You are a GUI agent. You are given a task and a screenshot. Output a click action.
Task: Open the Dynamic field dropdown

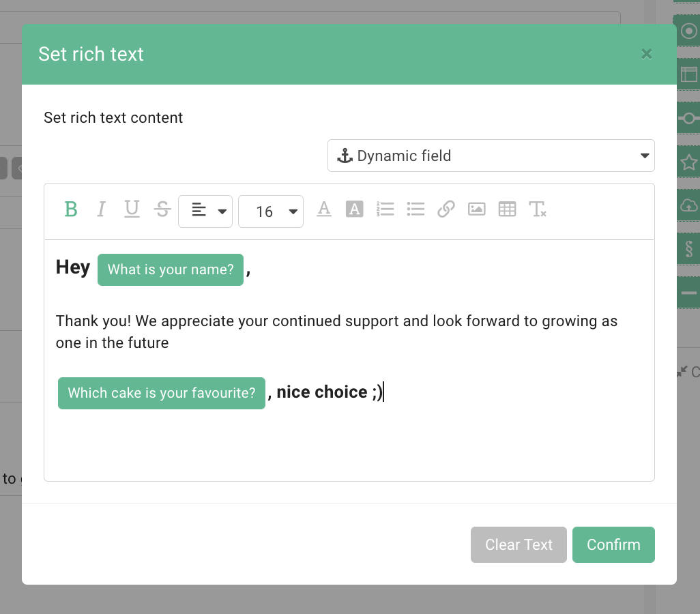point(491,156)
